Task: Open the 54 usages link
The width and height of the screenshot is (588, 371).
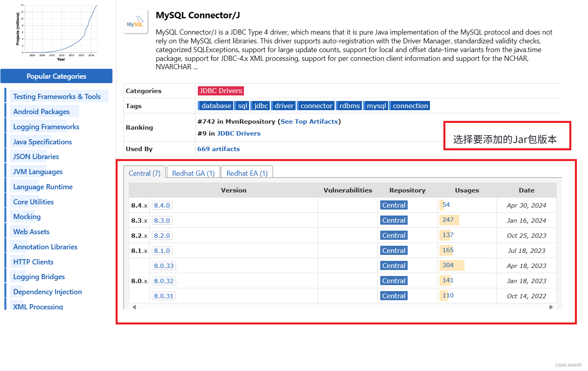Action: [x=446, y=205]
